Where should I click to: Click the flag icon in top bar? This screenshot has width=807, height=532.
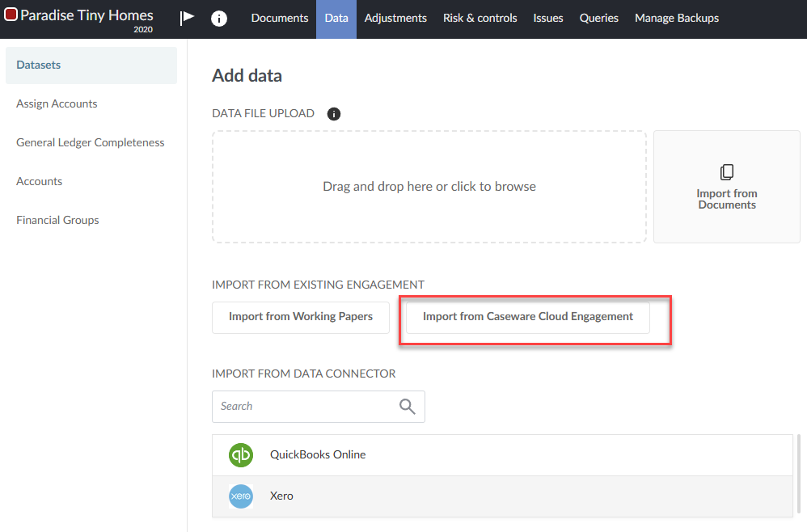pyautogui.click(x=187, y=18)
